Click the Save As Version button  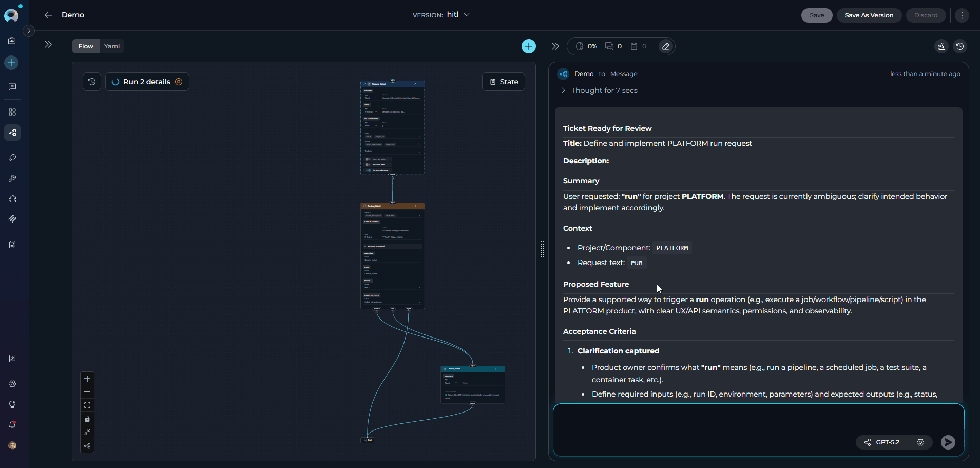869,15
